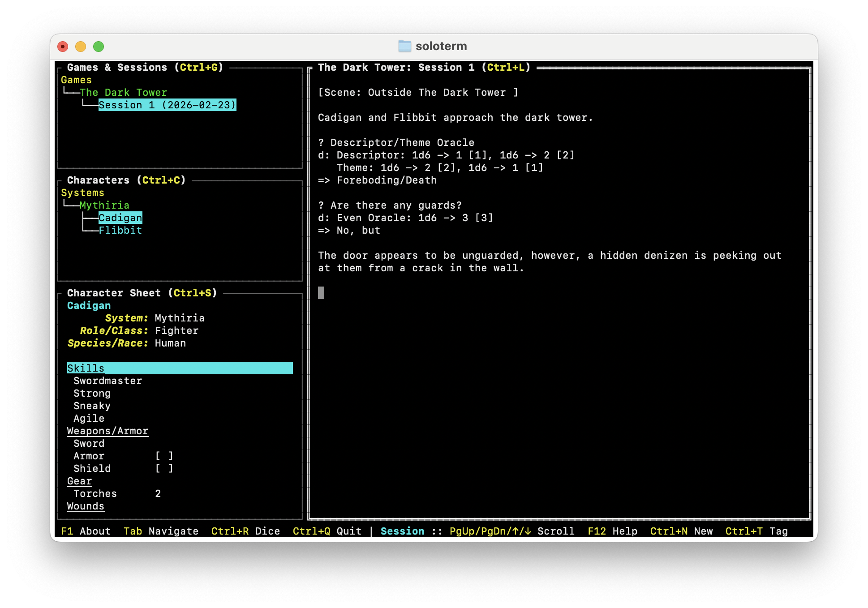The height and width of the screenshot is (608, 868).
Task: Click the Torches quantity value
Action: (x=158, y=493)
